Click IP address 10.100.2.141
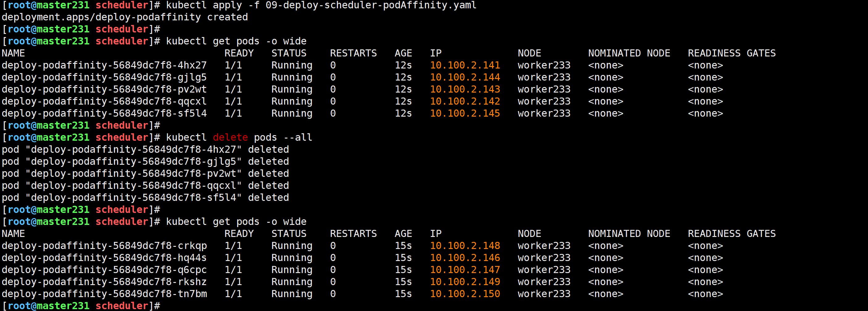868x311 pixels. pyautogui.click(x=465, y=65)
